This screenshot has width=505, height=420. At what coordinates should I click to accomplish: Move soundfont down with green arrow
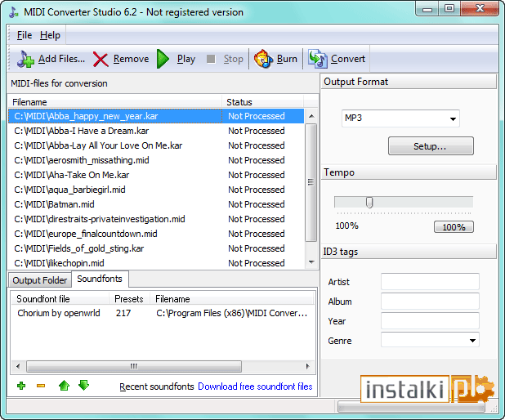pyautogui.click(x=83, y=385)
